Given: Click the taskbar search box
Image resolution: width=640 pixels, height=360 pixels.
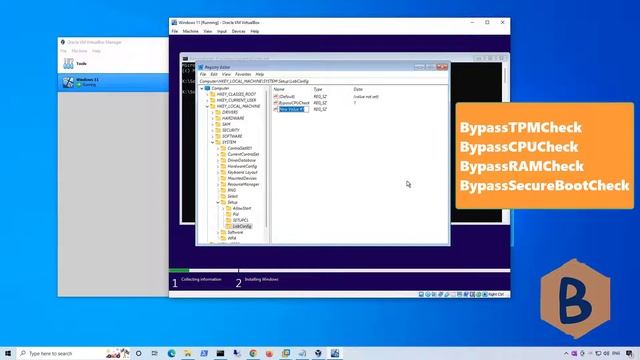Looking at the screenshot, I should [x=74, y=353].
